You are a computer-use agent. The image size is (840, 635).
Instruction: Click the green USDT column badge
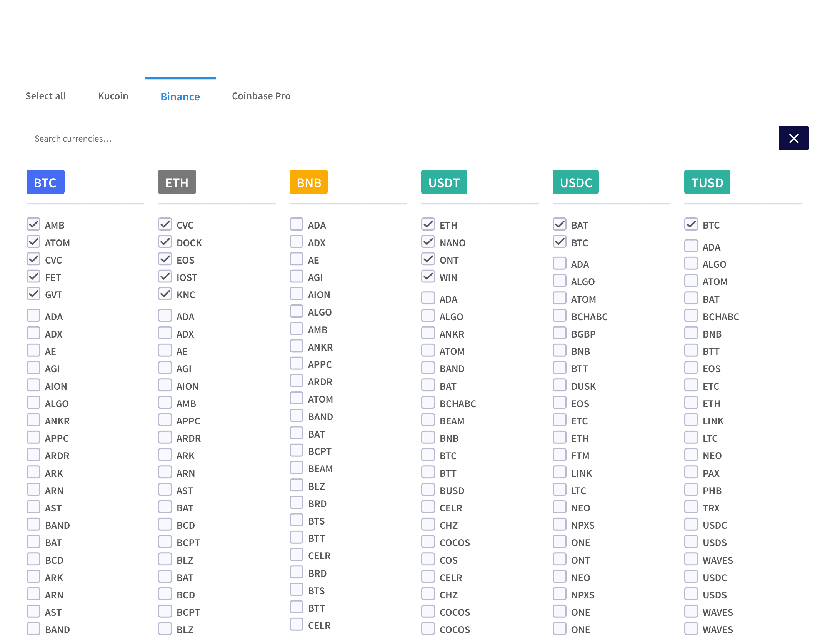coord(444,182)
